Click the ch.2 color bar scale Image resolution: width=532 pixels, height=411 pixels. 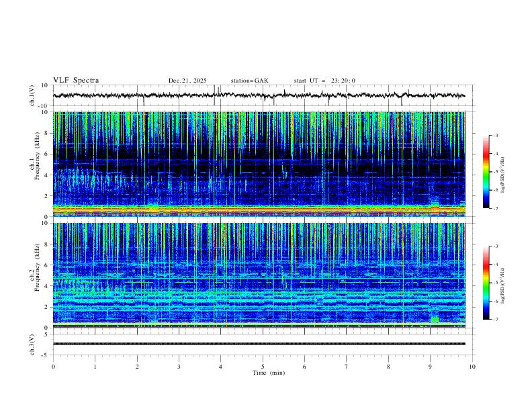point(486,283)
